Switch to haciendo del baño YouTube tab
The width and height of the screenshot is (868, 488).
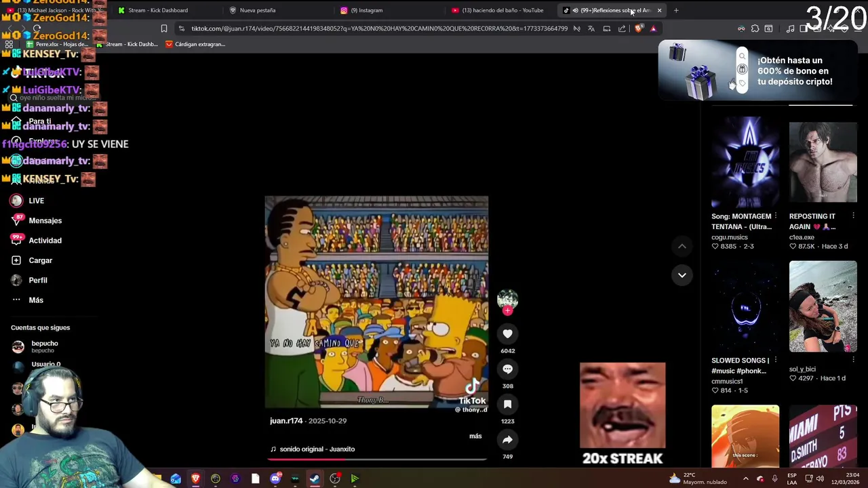pyautogui.click(x=502, y=10)
